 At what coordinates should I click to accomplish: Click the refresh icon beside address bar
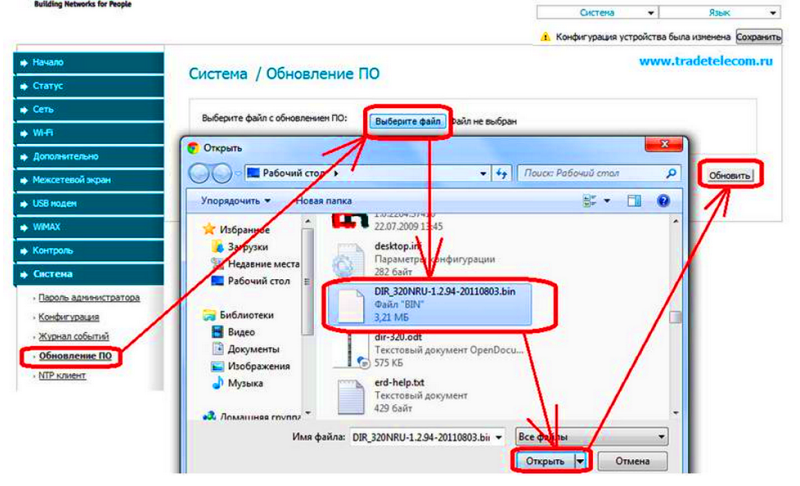coord(502,173)
